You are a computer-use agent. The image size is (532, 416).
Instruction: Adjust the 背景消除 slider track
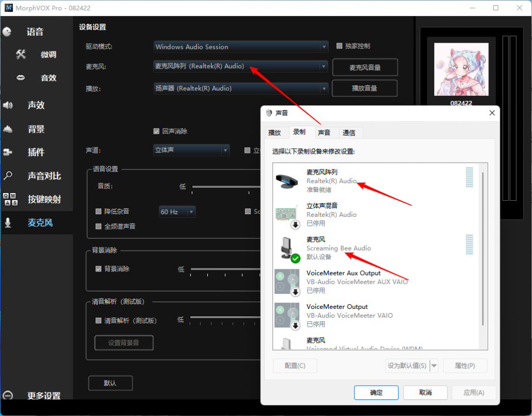coord(225,269)
